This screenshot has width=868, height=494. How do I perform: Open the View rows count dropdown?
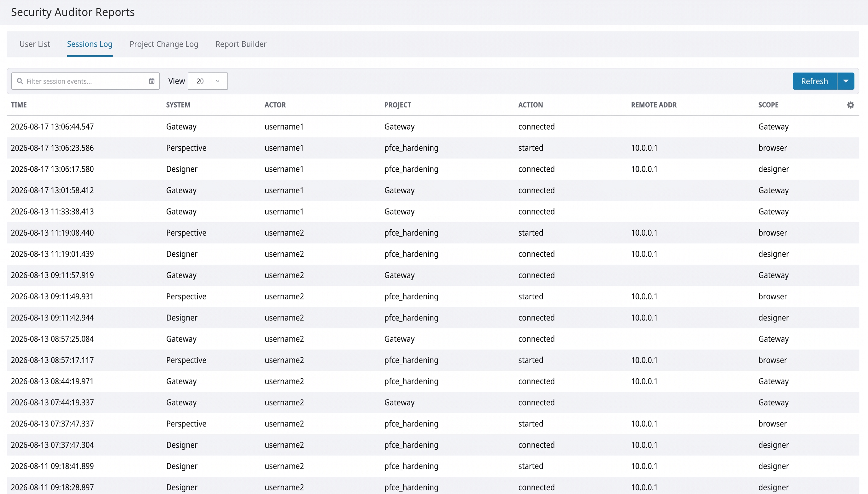(x=208, y=81)
